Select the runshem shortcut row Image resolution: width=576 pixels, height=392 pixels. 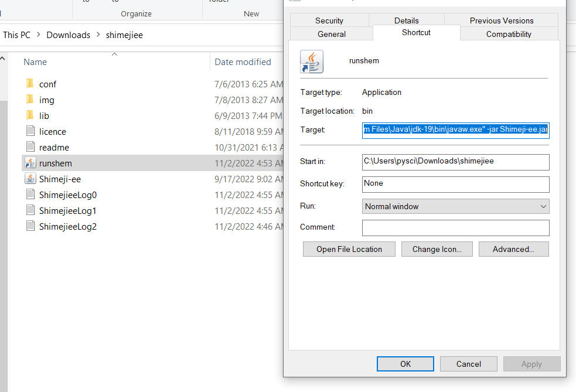[x=152, y=163]
